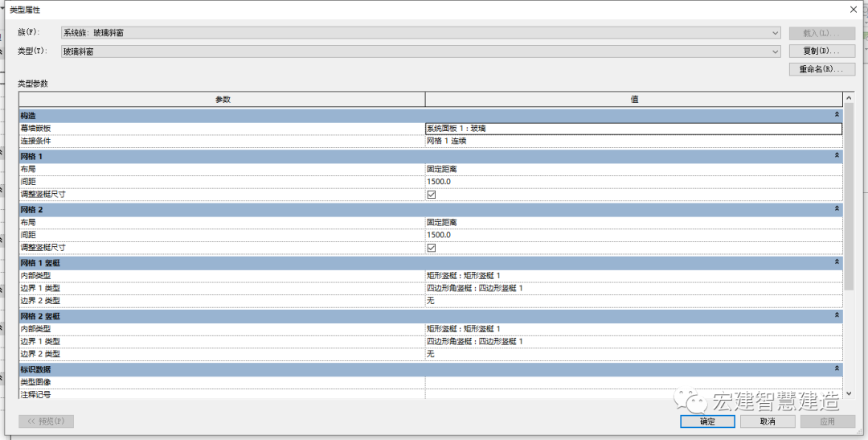This screenshot has width=868, height=440.
Task: Click the scrollbar up arrow
Action: coord(850,99)
